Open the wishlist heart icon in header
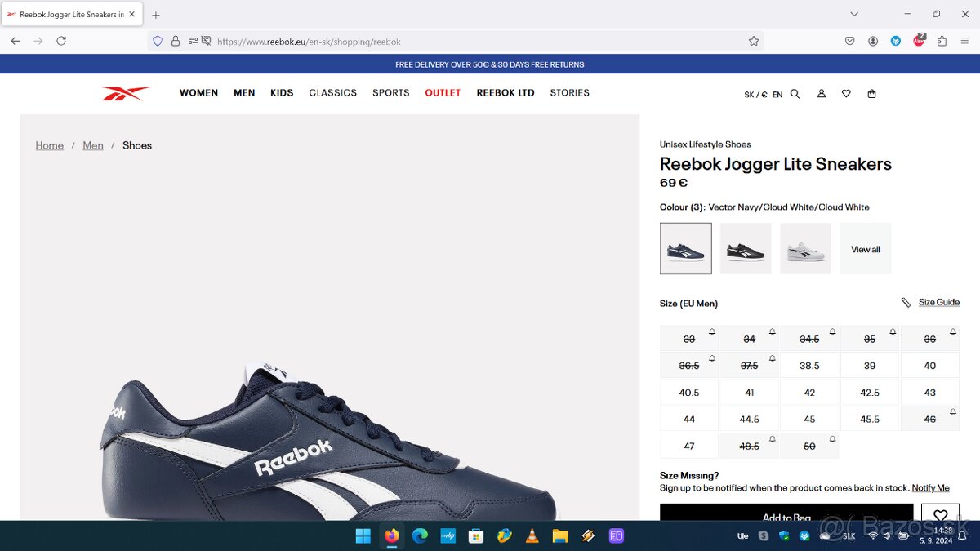Image resolution: width=980 pixels, height=551 pixels. [846, 94]
